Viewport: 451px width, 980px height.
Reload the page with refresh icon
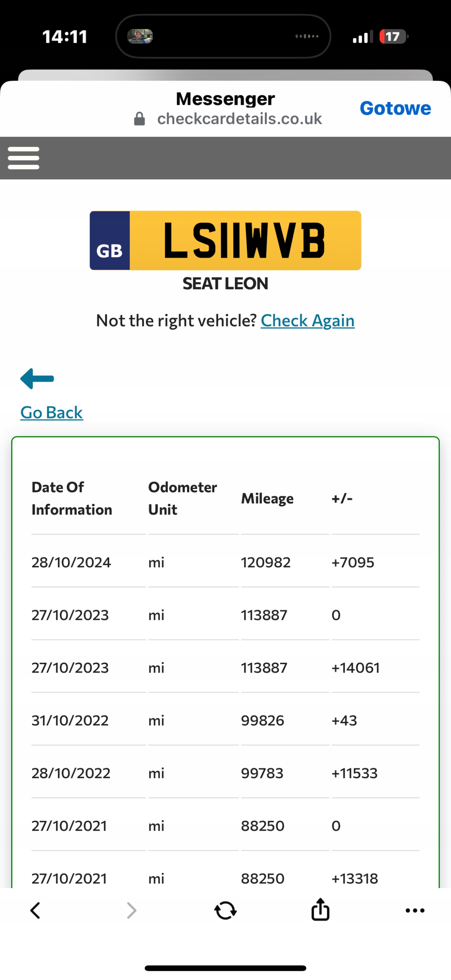pyautogui.click(x=225, y=910)
